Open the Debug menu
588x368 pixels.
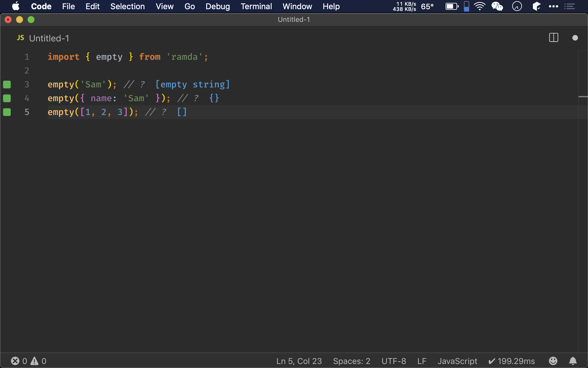tap(218, 6)
